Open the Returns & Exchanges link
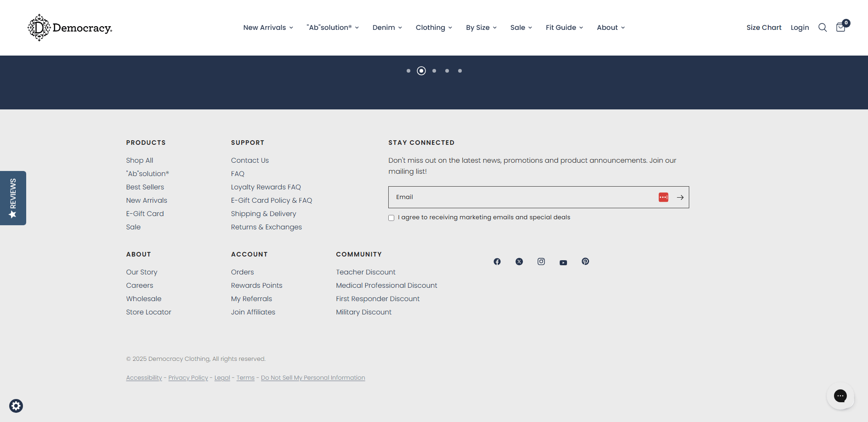 [267, 227]
